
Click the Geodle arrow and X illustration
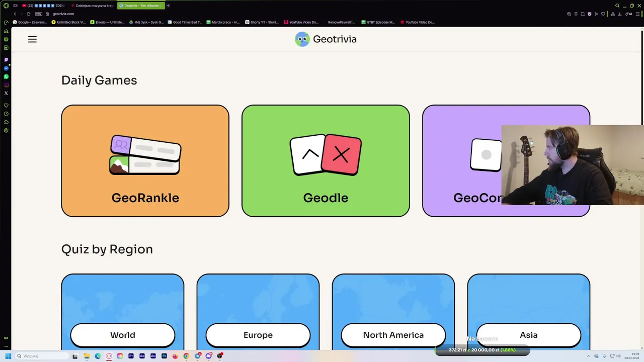coord(326,154)
